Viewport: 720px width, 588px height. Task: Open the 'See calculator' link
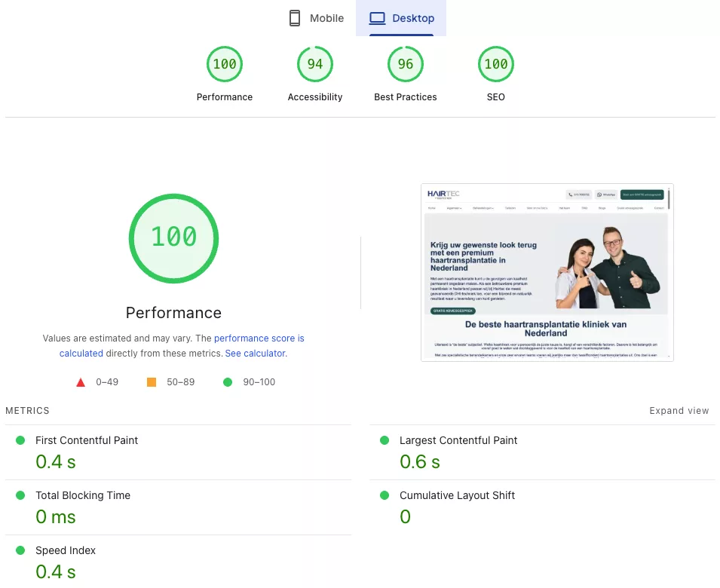[255, 353]
